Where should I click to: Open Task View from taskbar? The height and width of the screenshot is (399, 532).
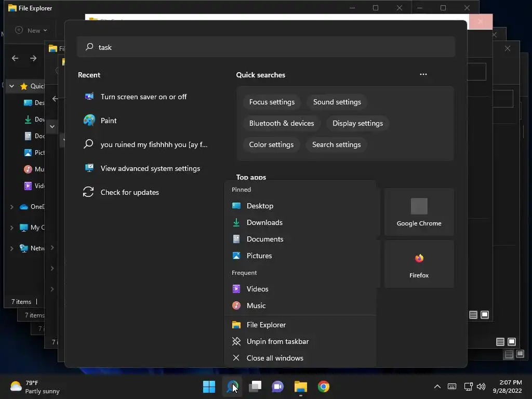pyautogui.click(x=255, y=387)
